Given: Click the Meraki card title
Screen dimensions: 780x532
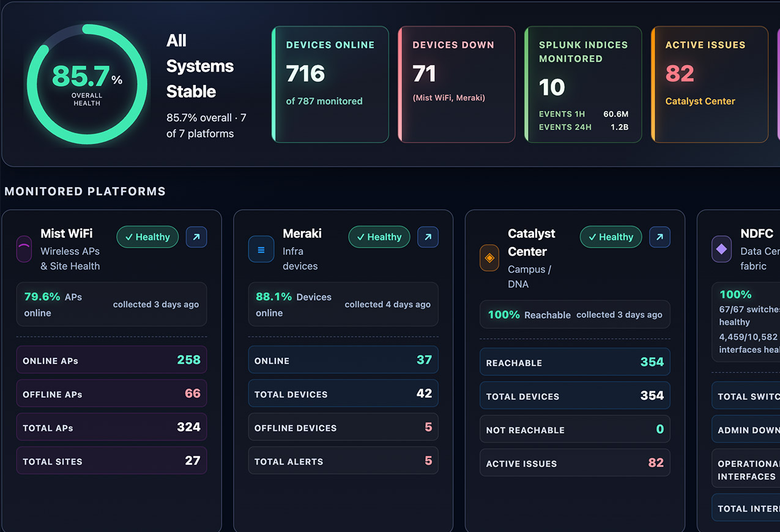Looking at the screenshot, I should [302, 233].
